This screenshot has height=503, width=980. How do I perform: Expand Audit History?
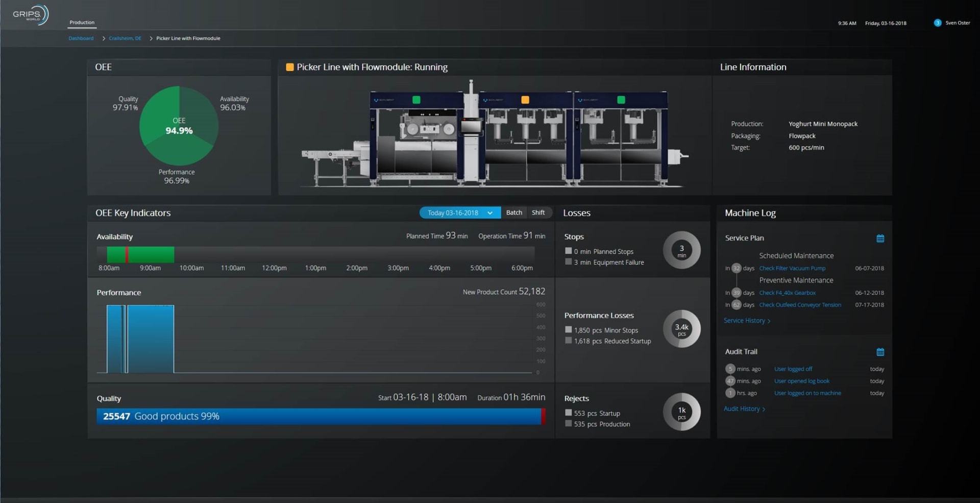pos(744,409)
